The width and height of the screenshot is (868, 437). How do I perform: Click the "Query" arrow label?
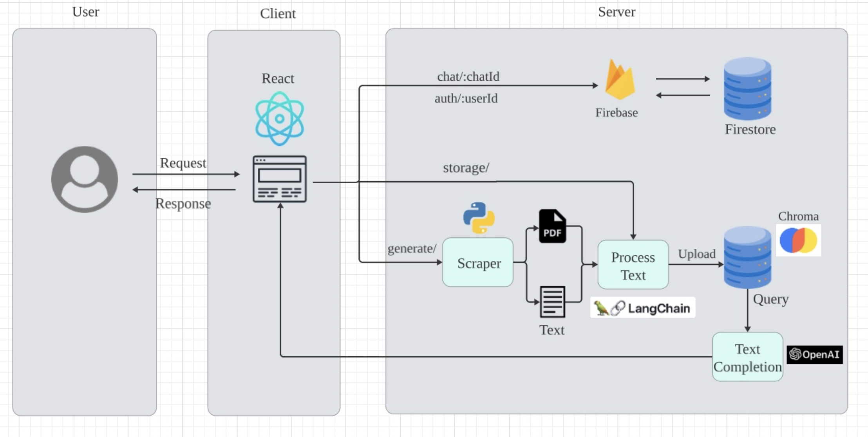click(x=770, y=300)
